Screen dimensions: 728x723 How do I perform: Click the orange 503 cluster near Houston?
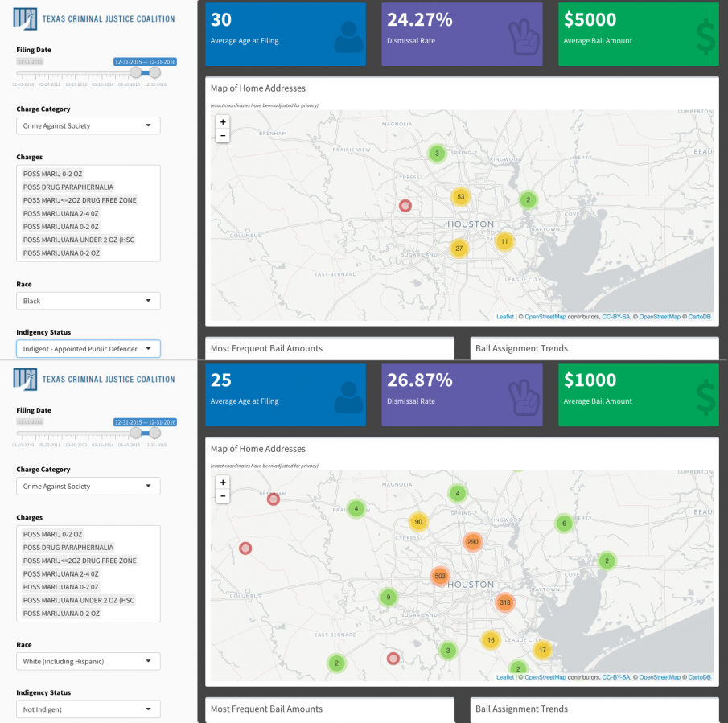(x=440, y=576)
